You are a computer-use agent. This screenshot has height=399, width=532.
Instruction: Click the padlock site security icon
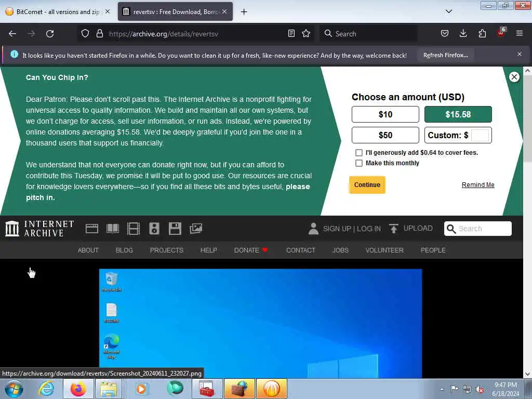[x=99, y=33]
